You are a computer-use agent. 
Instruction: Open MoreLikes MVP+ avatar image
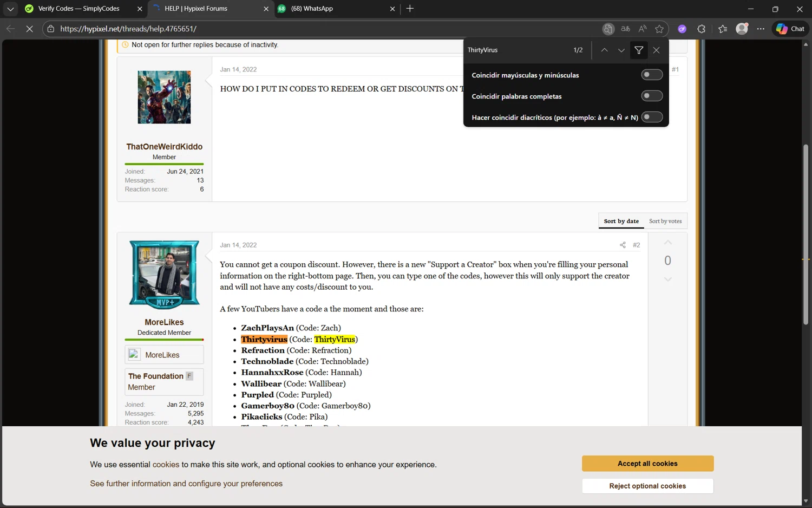164,275
